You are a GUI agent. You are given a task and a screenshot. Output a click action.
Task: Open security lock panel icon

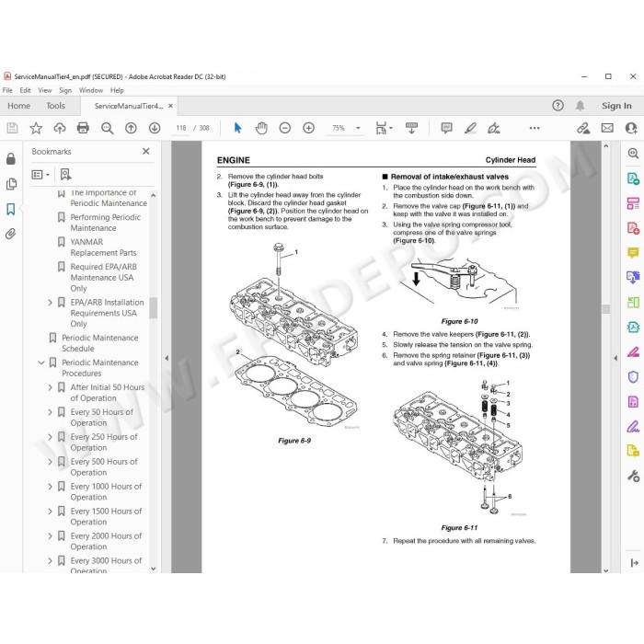pos(11,158)
